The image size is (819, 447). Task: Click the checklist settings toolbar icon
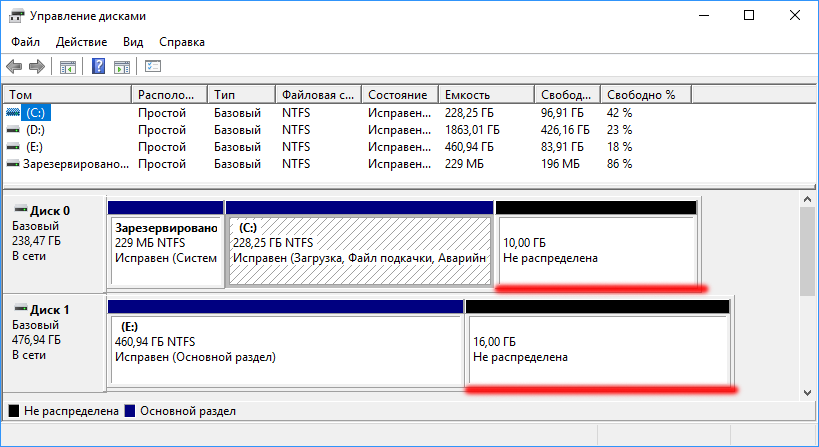(153, 67)
